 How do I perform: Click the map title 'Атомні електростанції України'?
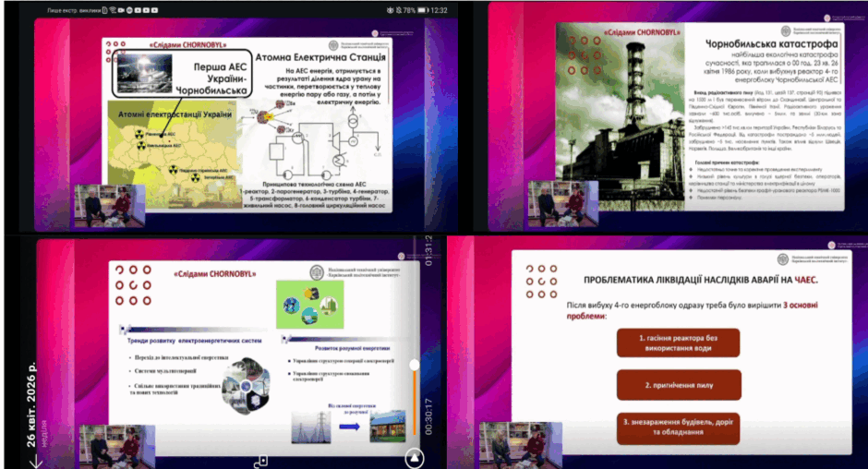[x=175, y=114]
